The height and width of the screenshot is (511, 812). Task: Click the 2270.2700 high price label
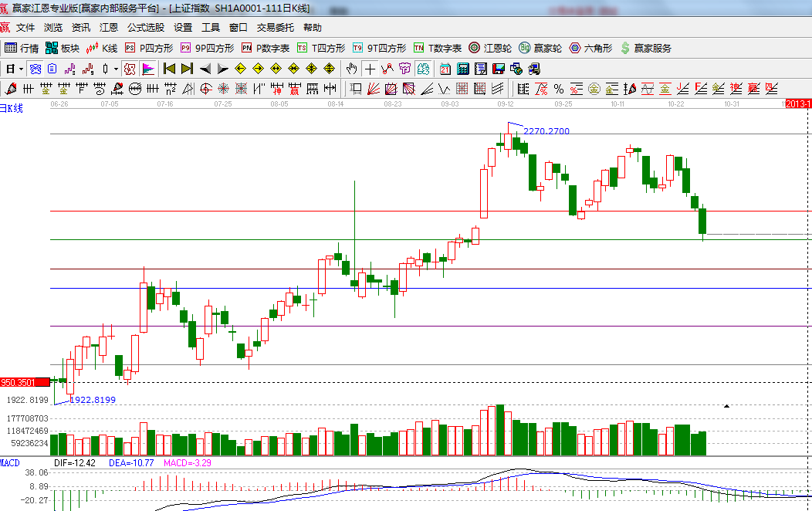pyautogui.click(x=546, y=131)
